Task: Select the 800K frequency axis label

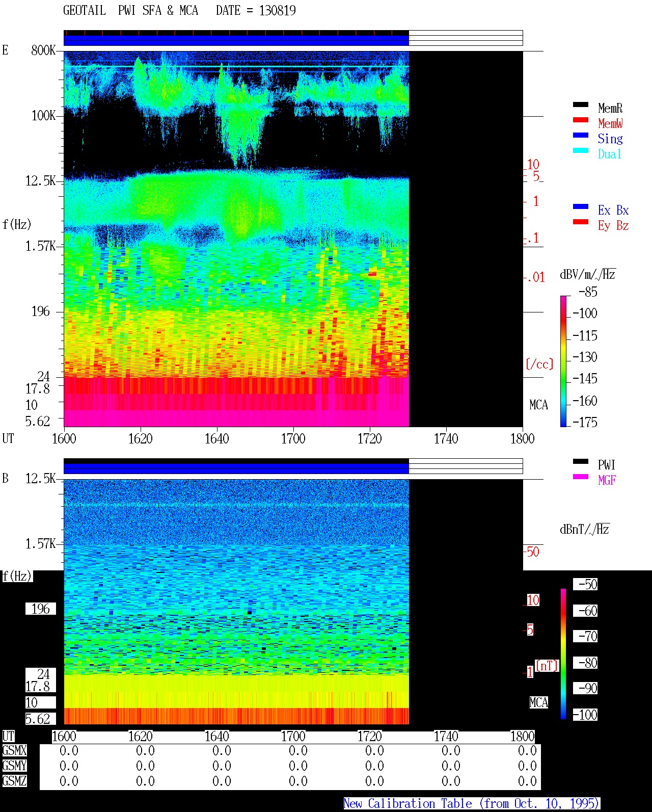Action: coord(43,50)
